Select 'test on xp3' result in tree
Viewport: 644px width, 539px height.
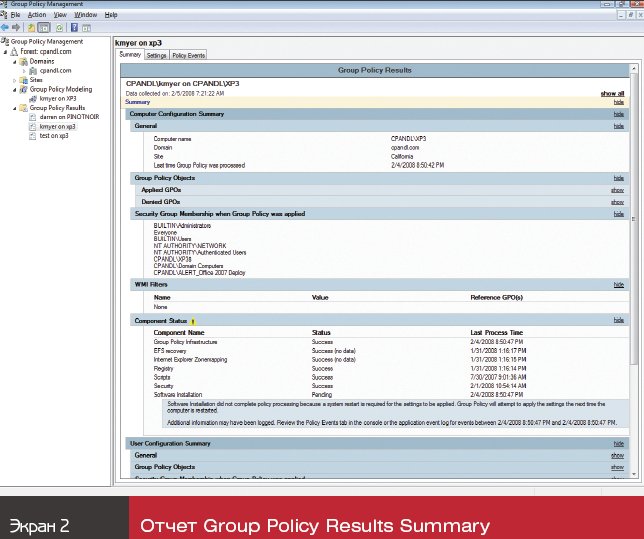[56, 135]
